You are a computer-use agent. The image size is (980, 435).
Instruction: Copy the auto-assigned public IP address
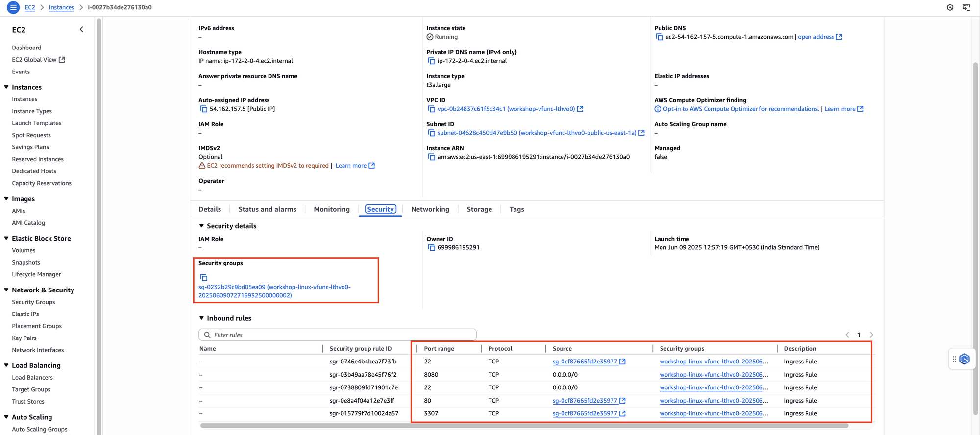(203, 109)
